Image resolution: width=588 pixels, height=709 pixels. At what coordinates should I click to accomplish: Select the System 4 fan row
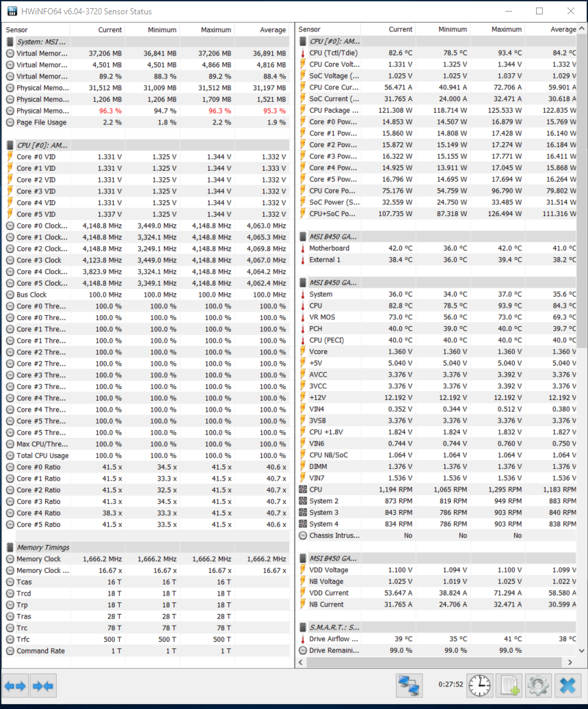pyautogui.click(x=436, y=524)
